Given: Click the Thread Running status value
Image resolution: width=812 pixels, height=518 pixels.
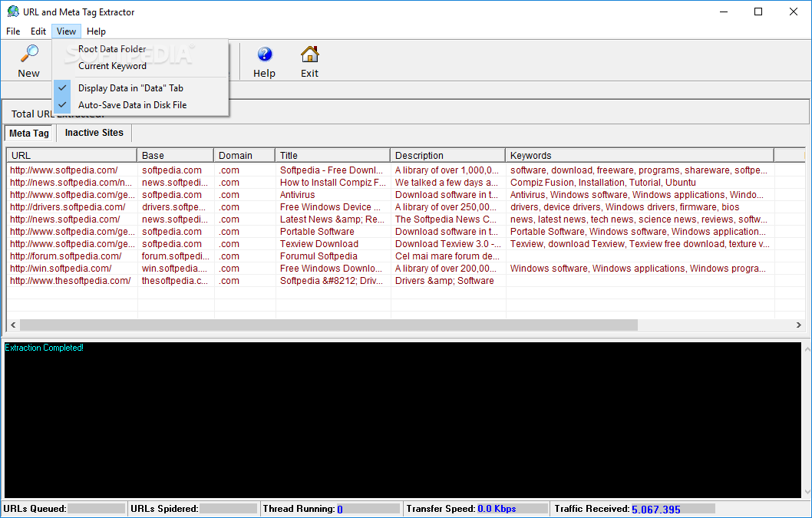Looking at the screenshot, I should [340, 510].
